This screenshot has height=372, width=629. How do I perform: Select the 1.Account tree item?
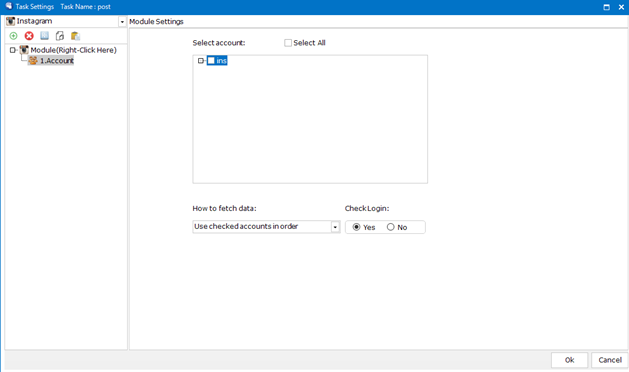[57, 61]
